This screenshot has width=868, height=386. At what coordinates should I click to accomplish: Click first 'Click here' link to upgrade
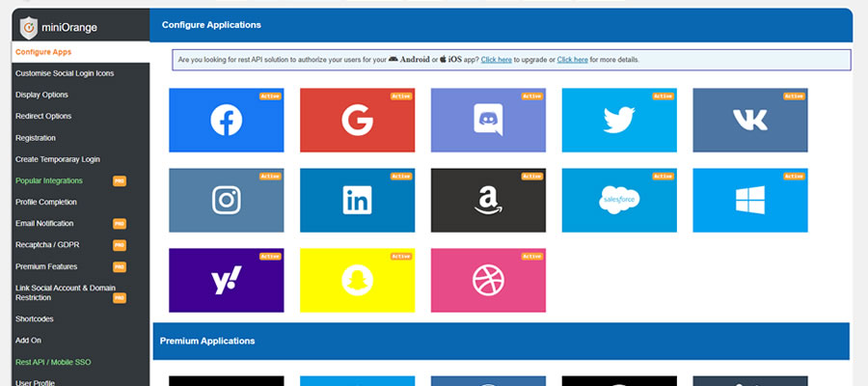496,60
